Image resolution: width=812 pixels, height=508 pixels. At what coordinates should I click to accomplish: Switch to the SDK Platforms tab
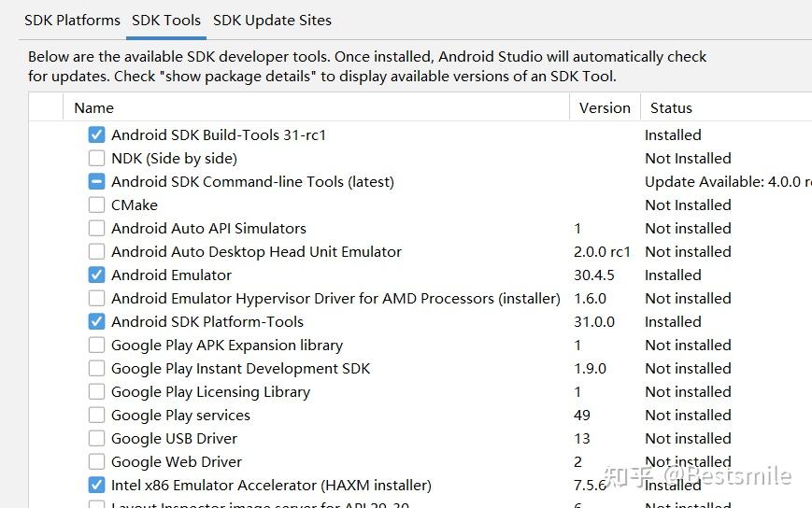click(72, 21)
